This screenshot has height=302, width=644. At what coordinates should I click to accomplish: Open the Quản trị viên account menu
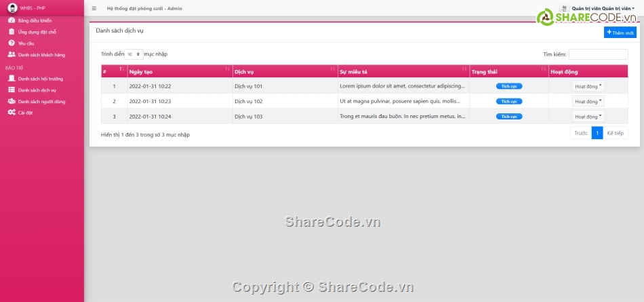pos(597,8)
